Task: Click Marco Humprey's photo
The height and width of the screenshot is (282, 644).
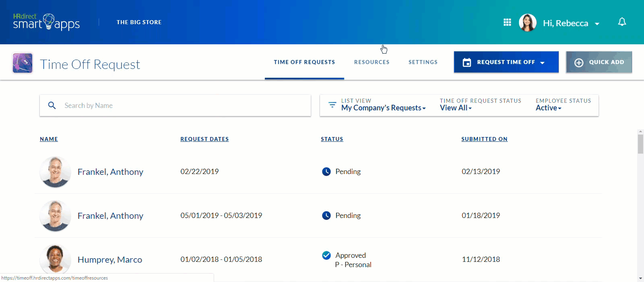Action: [56, 259]
